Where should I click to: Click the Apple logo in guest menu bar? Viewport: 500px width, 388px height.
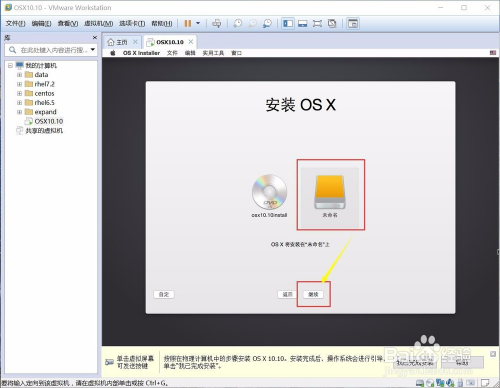coord(113,53)
